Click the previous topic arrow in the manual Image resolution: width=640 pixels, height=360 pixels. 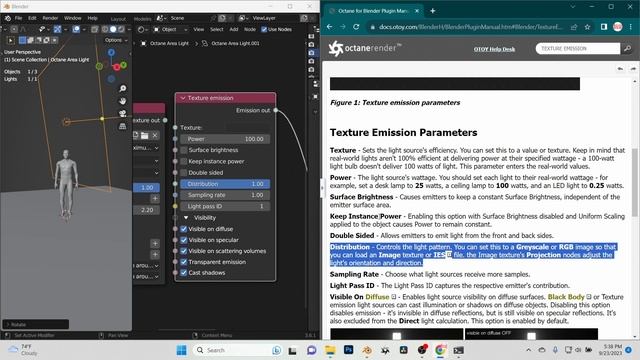coord(620,69)
